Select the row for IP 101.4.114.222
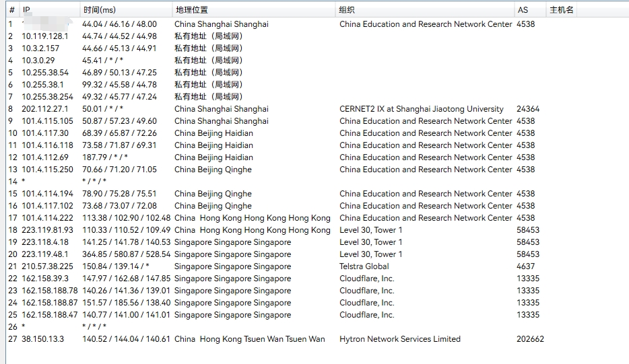 coord(48,218)
